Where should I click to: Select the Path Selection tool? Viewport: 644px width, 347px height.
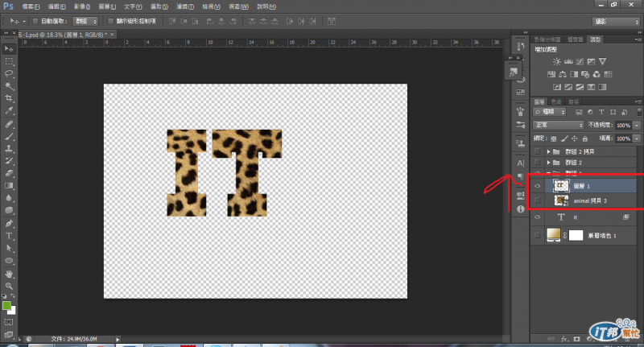pyautogui.click(x=9, y=249)
